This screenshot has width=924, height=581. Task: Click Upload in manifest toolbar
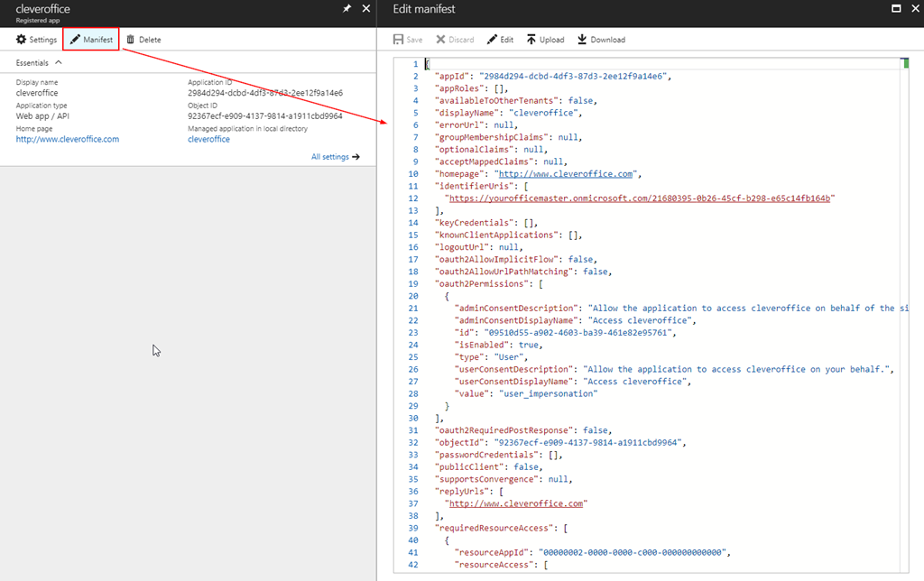(545, 40)
